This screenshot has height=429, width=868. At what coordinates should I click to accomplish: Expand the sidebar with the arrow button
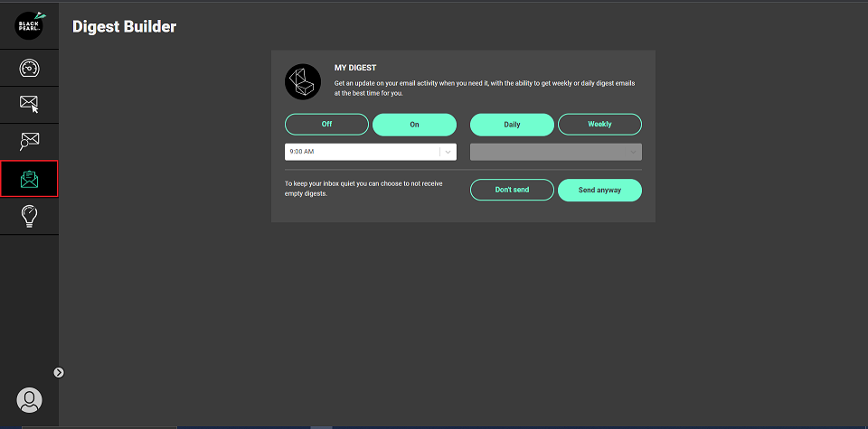59,372
